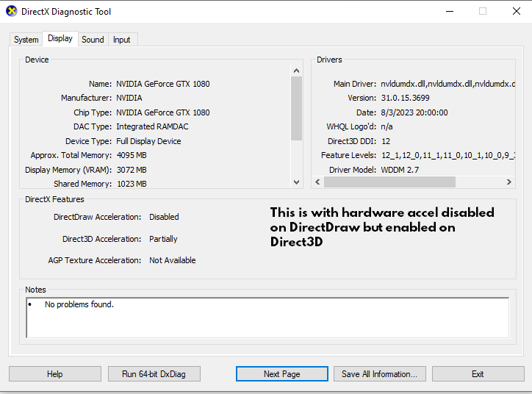Click the DirectX logo icon in title bar
Image resolution: width=532 pixels, height=394 pixels.
coord(11,12)
